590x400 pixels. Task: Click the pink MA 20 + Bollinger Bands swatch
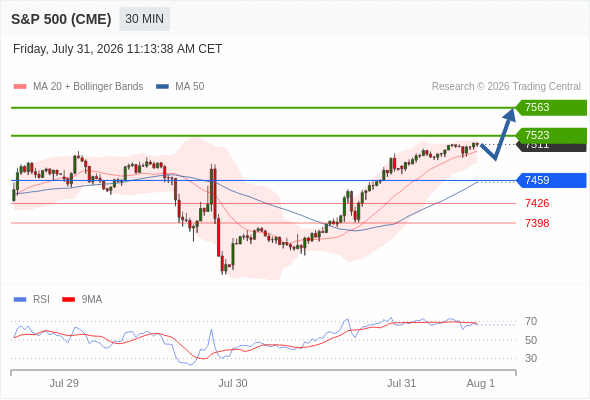[x=20, y=87]
